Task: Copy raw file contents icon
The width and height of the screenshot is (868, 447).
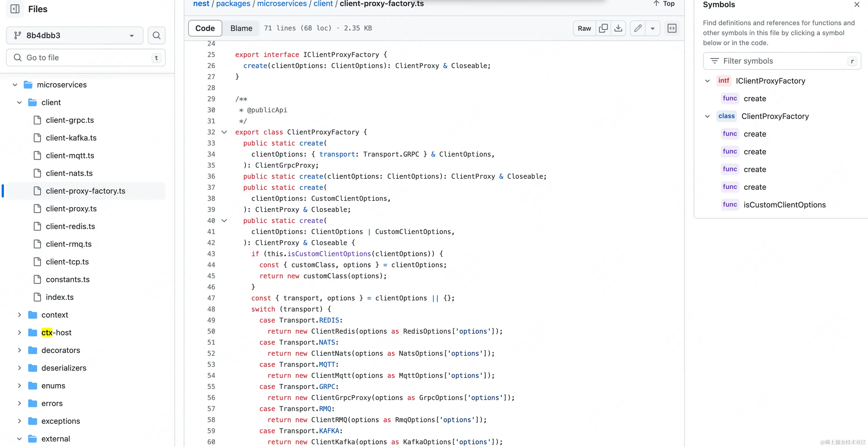Action: coord(603,28)
